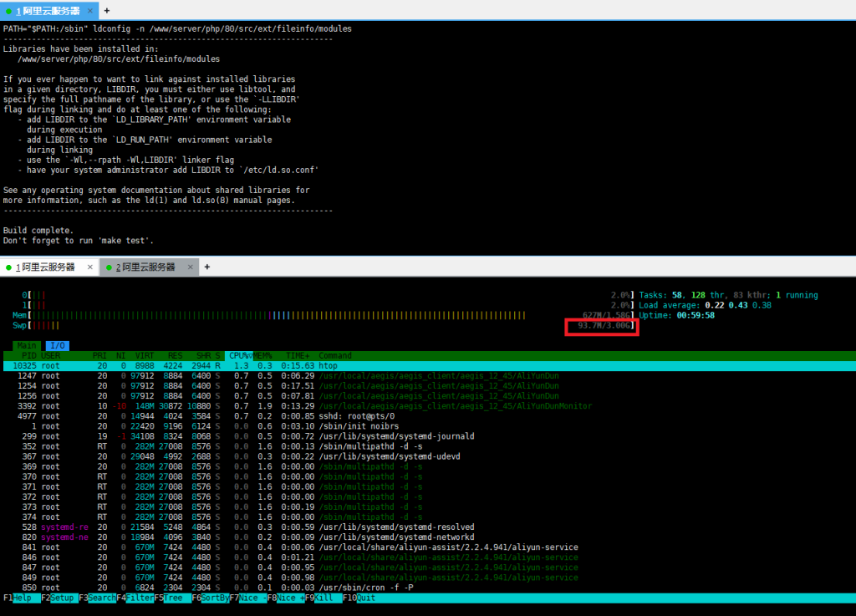Sort by PID column header
Image resolution: width=856 pixels, height=616 pixels.
click(x=29, y=356)
